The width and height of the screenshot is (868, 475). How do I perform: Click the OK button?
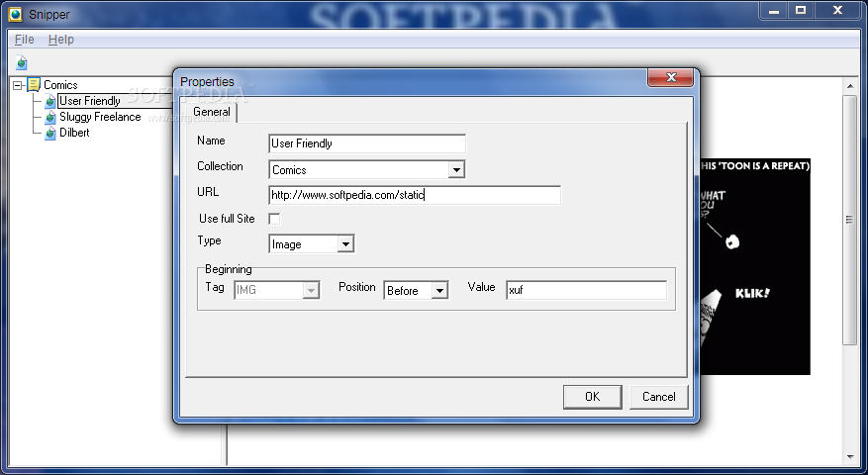pos(592,397)
